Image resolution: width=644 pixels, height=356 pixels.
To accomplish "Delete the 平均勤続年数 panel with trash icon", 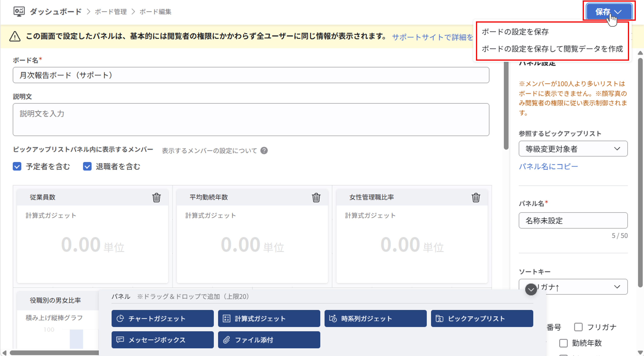I will 316,198.
